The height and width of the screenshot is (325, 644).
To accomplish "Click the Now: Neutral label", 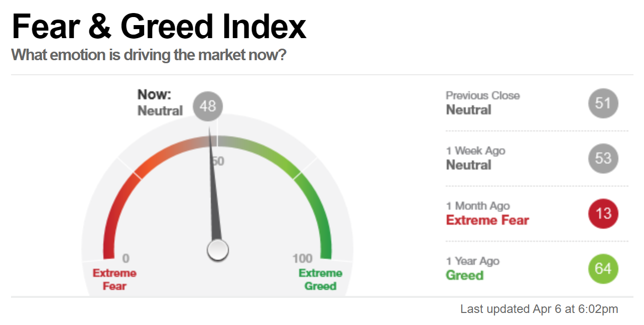I will click(x=160, y=103).
